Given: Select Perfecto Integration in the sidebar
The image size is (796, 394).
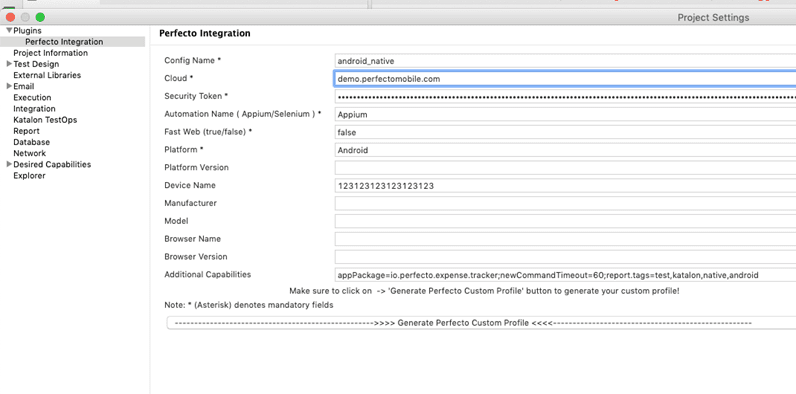Looking at the screenshot, I should 64,42.
